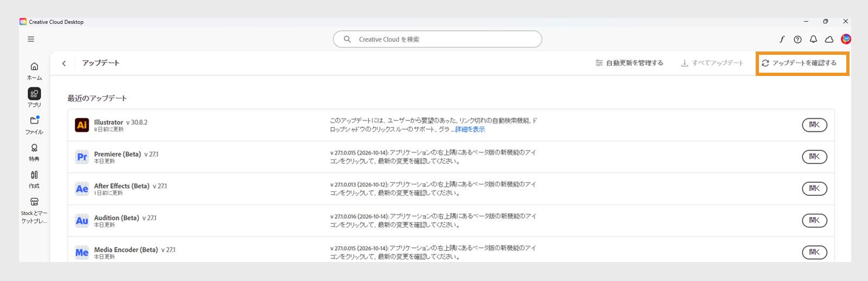The width and height of the screenshot is (868, 281).
Task: Click 開く button for Illustrator
Action: tap(814, 125)
